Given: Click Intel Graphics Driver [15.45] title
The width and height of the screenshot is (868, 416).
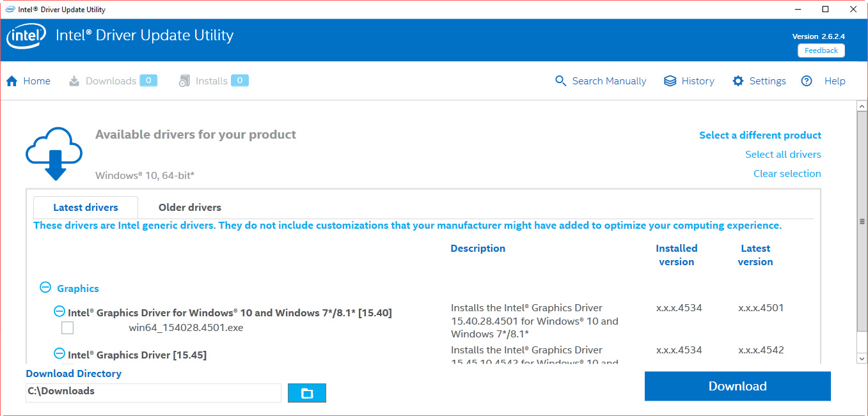Looking at the screenshot, I should point(138,355).
